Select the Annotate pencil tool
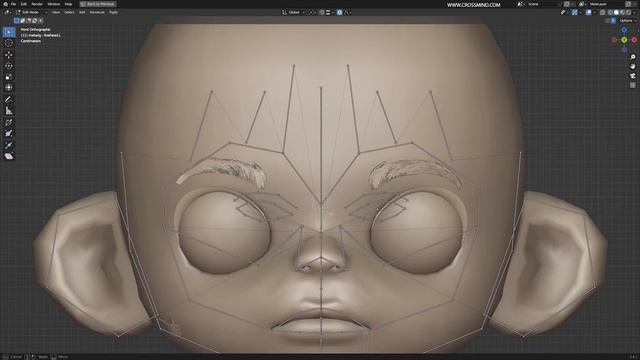The image size is (640, 360). click(9, 99)
